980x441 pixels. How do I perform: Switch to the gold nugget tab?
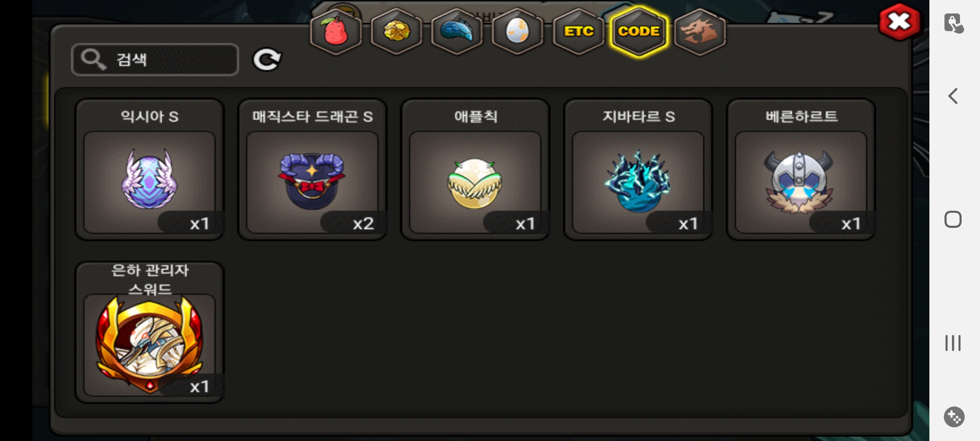(396, 31)
